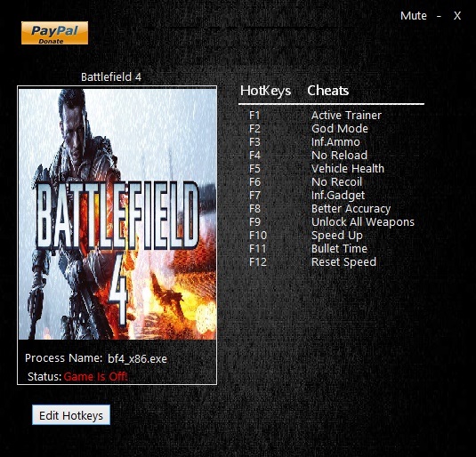The height and width of the screenshot is (457, 476).
Task: Click the PayPal Donate button
Action: [x=54, y=33]
